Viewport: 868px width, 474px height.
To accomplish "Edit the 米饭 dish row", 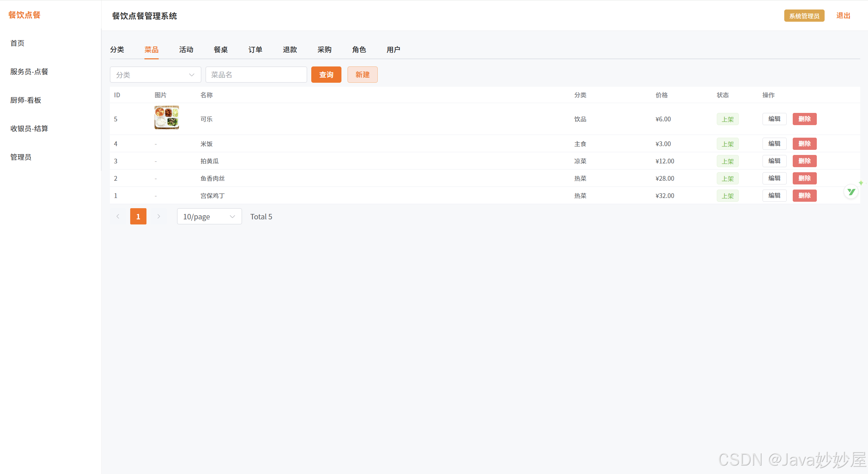I will [774, 144].
